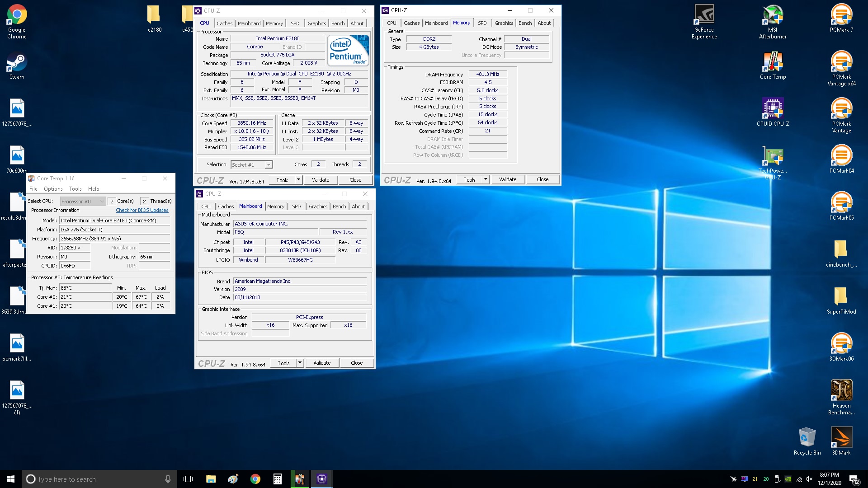Open Task View on the taskbar
Screen dimensions: 868x488
tap(188, 479)
